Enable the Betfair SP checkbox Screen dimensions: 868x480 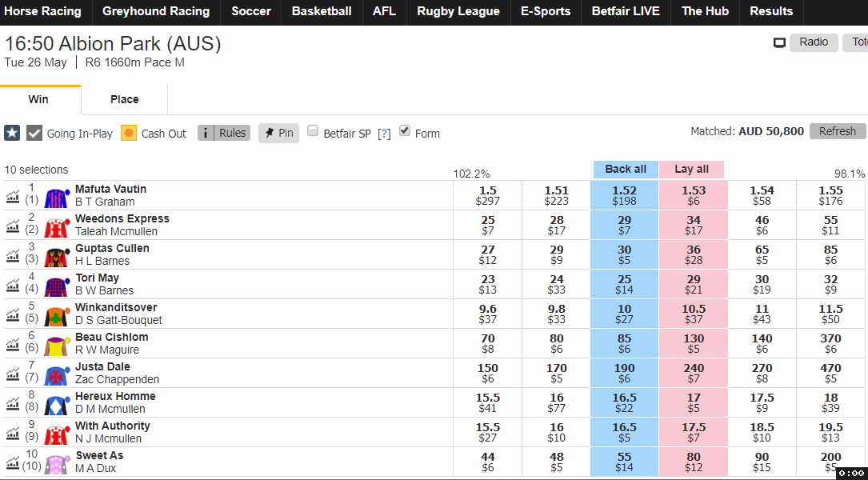pos(312,133)
